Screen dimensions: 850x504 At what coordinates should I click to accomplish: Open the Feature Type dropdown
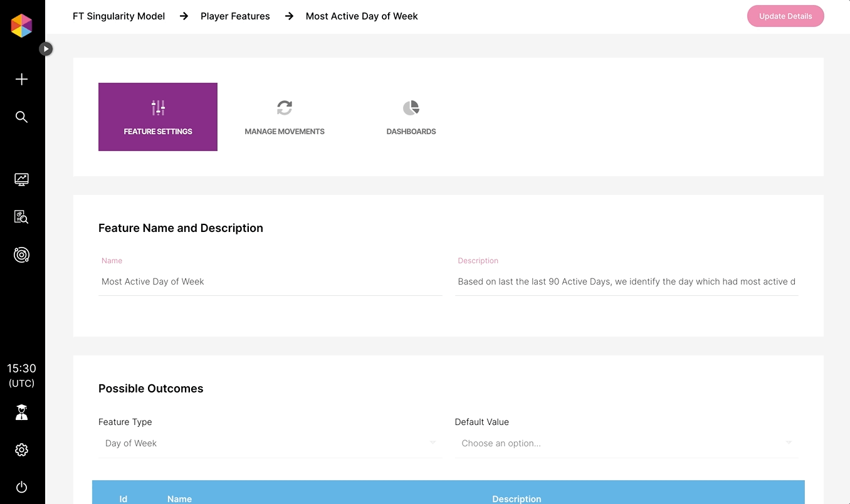coord(270,443)
